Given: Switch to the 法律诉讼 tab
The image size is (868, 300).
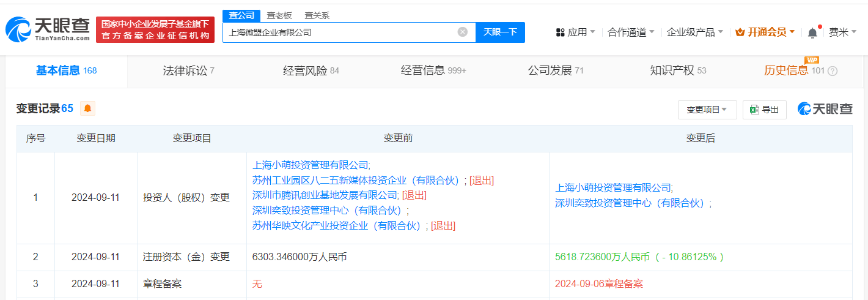Looking at the screenshot, I should click(x=188, y=70).
